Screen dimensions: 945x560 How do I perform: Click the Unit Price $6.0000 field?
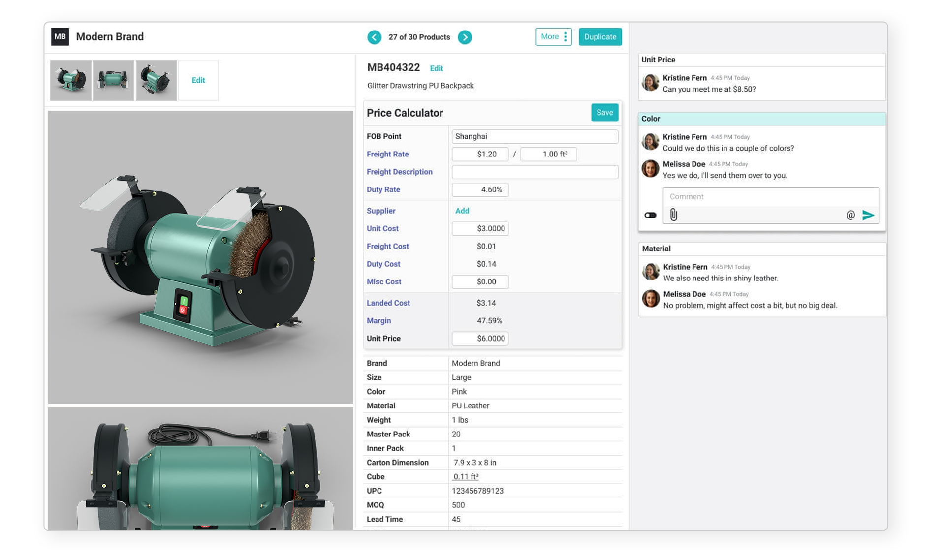(480, 338)
